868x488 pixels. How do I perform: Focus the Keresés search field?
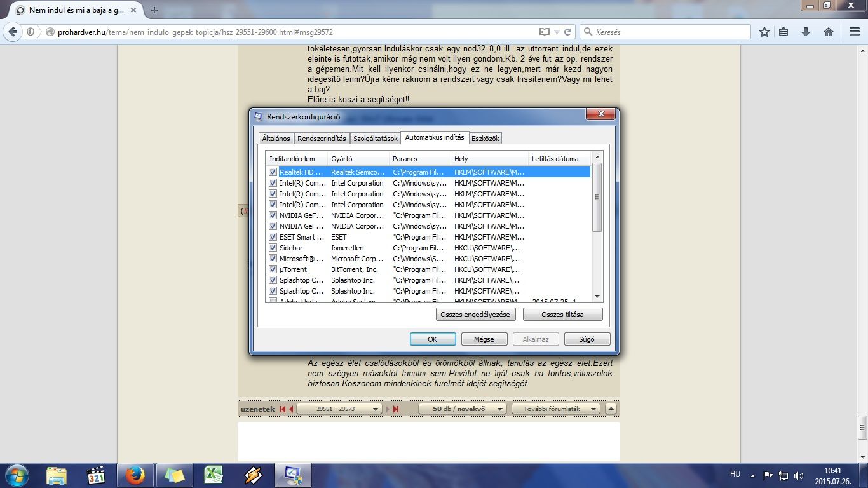(665, 32)
